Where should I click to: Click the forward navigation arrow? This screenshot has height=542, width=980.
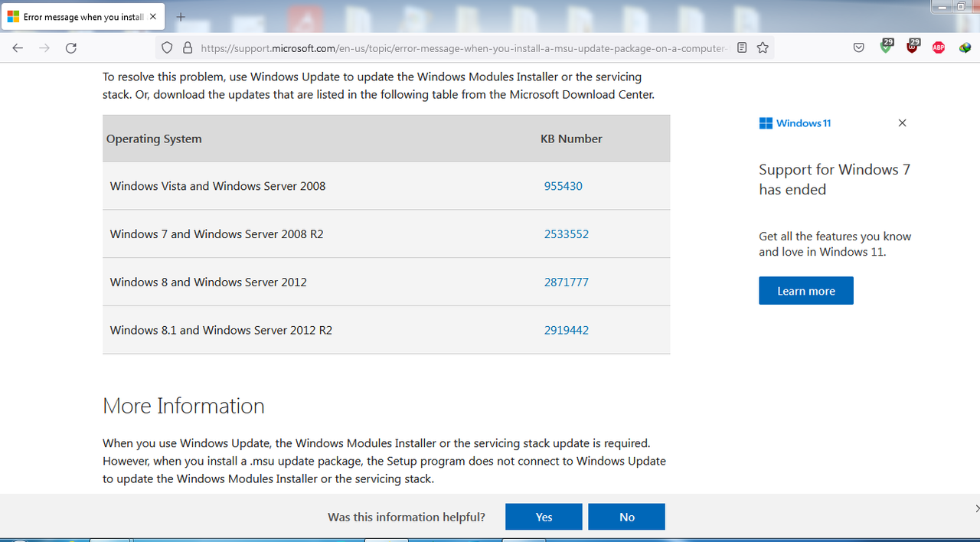pos(44,47)
